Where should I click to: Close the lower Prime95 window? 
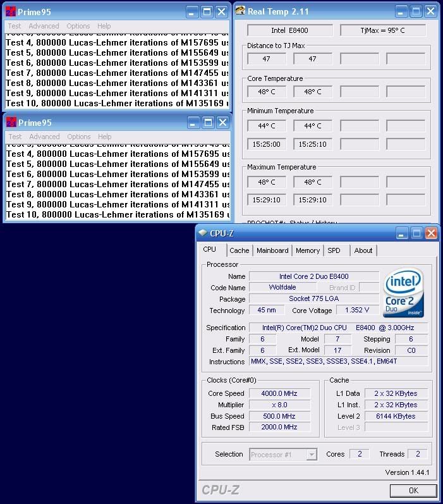[222, 123]
